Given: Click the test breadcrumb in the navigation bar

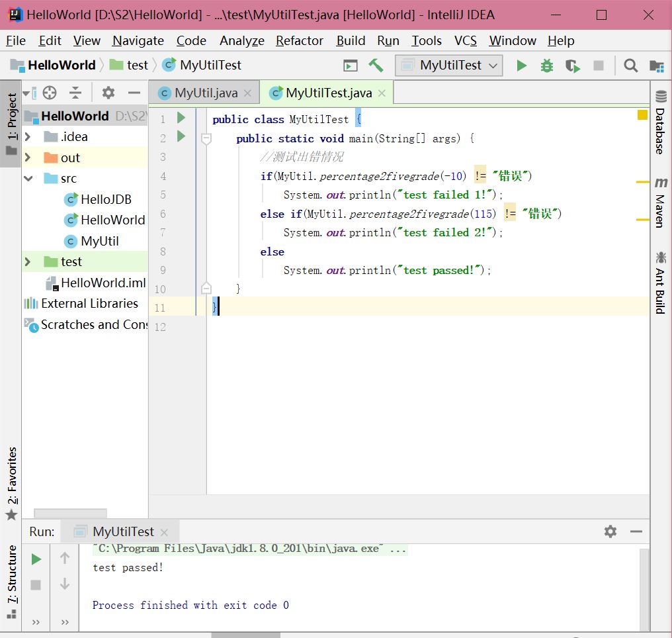Looking at the screenshot, I should (128, 65).
